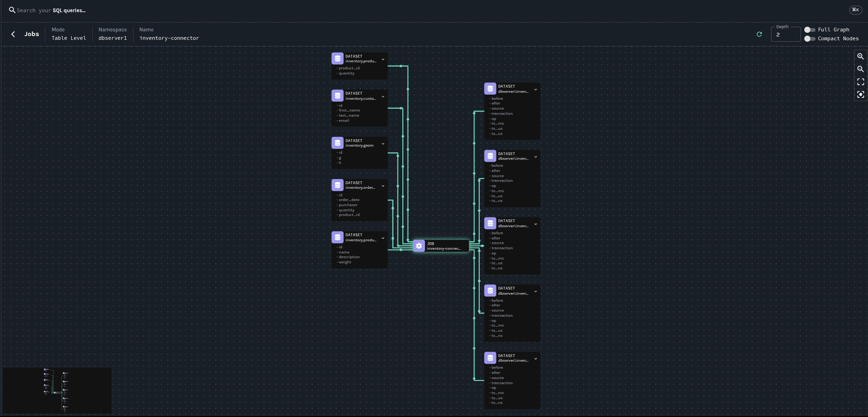The height and width of the screenshot is (417, 868).
Task: Click the Depth number field
Action: pos(786,35)
